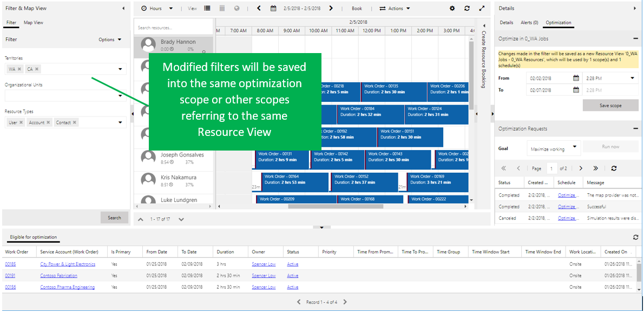Click the Book button in toolbar

(357, 8)
